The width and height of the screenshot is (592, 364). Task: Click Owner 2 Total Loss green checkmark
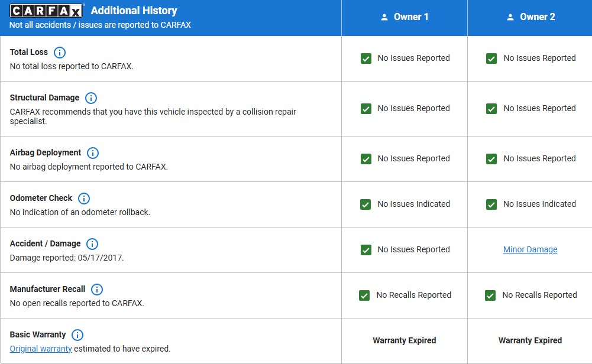pyautogui.click(x=491, y=58)
